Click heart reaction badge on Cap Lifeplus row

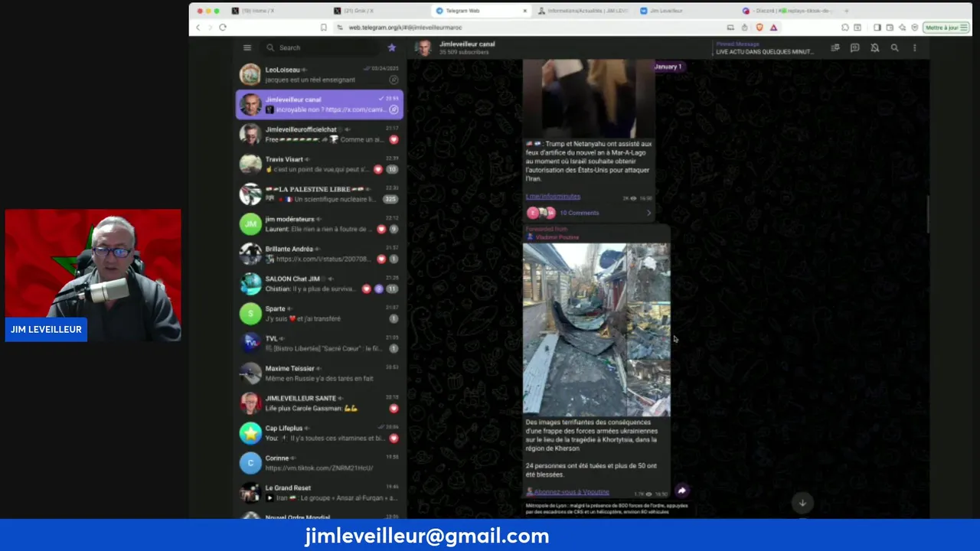click(x=394, y=438)
